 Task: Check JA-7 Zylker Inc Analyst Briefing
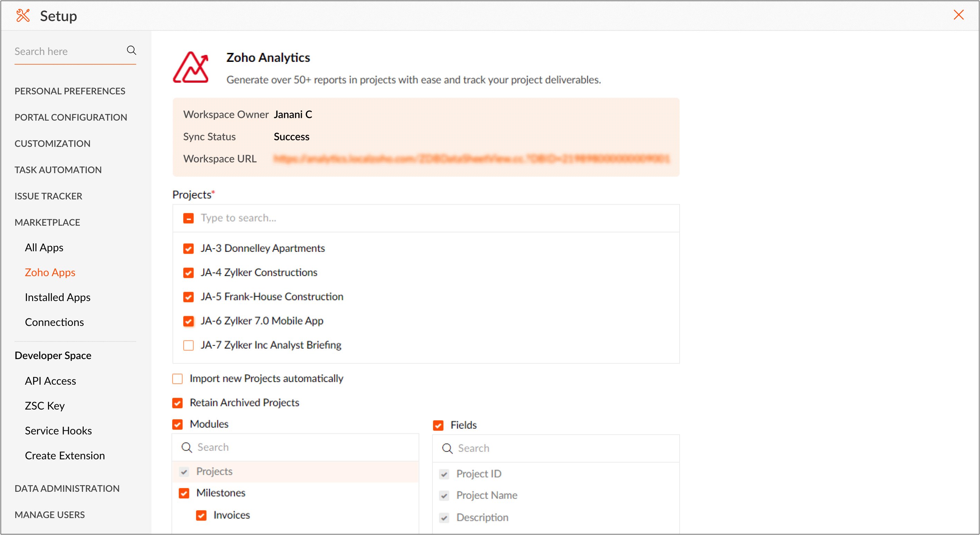coord(188,345)
